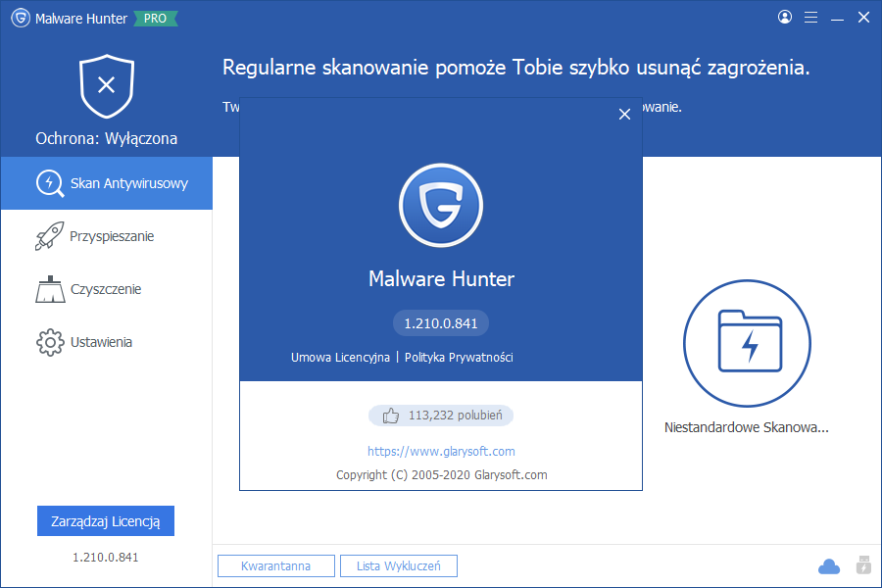Click the Czyszczenie broom icon
This screenshot has width=882, height=588.
click(x=50, y=289)
